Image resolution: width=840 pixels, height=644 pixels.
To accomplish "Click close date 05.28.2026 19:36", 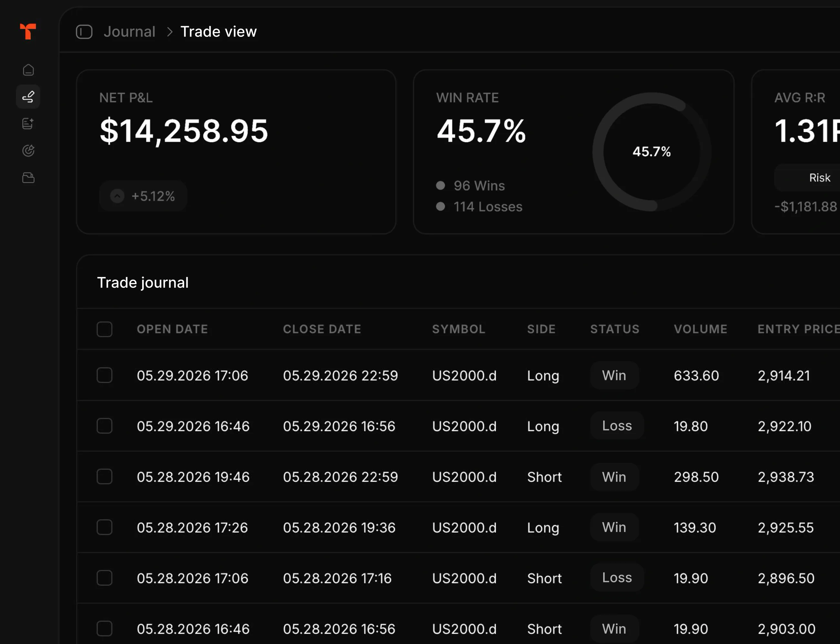I will tap(339, 527).
